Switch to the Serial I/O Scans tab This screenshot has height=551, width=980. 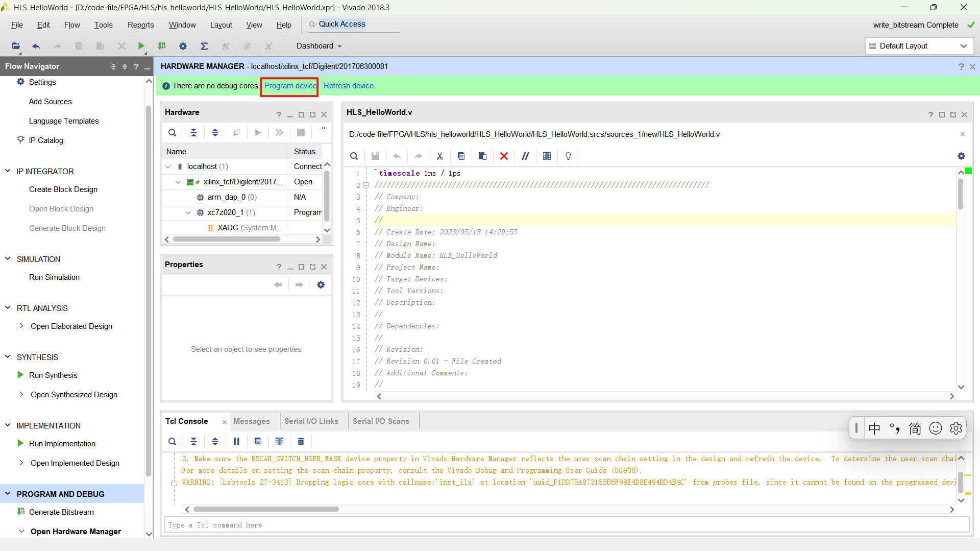(381, 421)
